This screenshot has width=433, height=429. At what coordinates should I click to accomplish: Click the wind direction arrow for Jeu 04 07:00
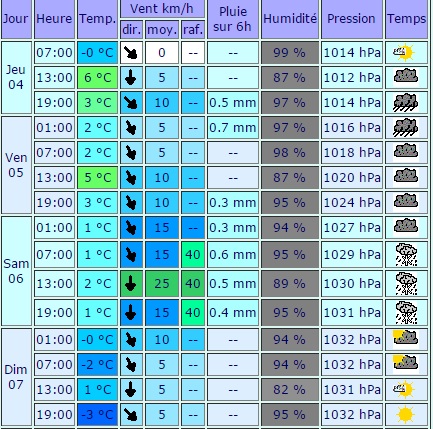[131, 53]
